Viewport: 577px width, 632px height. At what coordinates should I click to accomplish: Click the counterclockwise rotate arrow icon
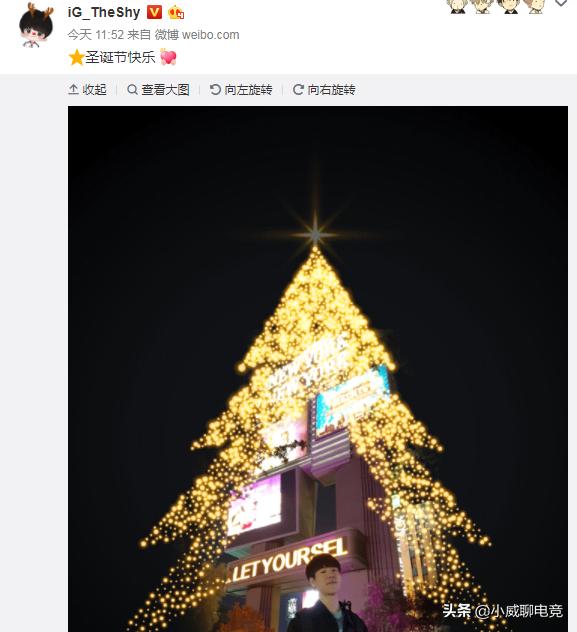click(x=215, y=89)
